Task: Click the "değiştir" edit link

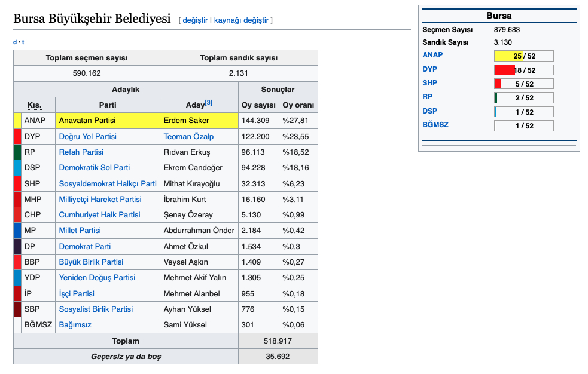Action: click(195, 20)
